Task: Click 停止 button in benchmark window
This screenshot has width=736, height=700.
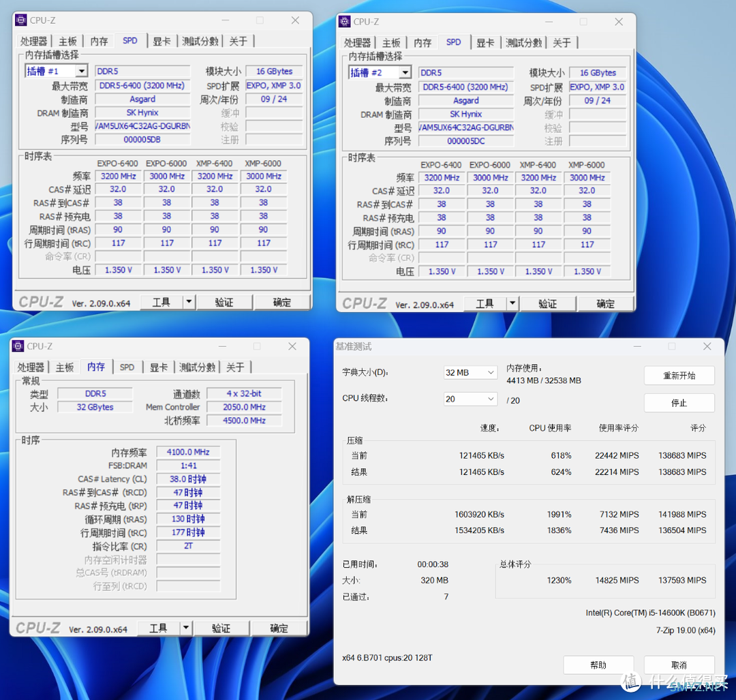Action: point(679,403)
